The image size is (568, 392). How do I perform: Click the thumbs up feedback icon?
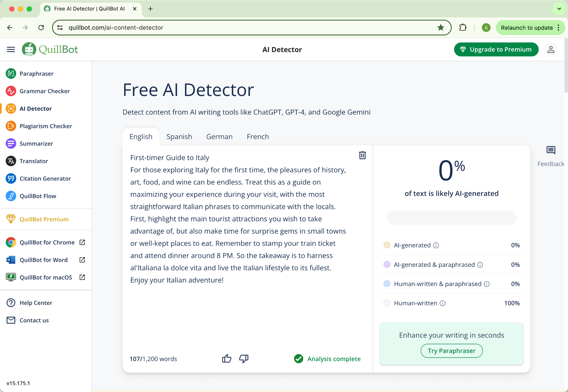point(226,358)
